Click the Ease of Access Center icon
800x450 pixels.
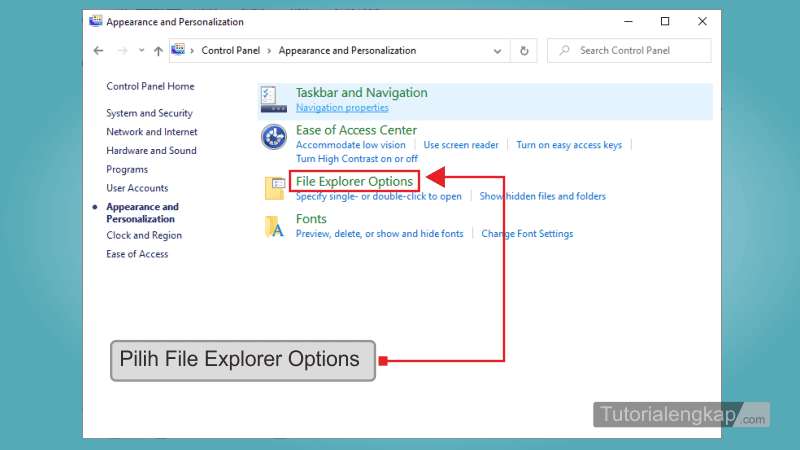coord(274,137)
